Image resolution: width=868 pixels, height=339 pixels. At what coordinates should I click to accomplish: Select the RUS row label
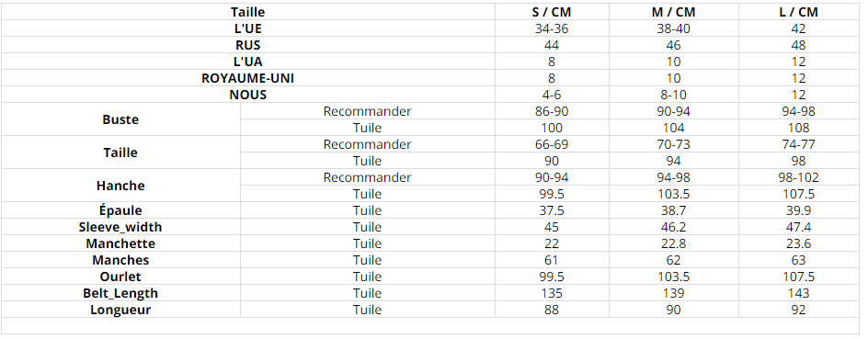248,45
